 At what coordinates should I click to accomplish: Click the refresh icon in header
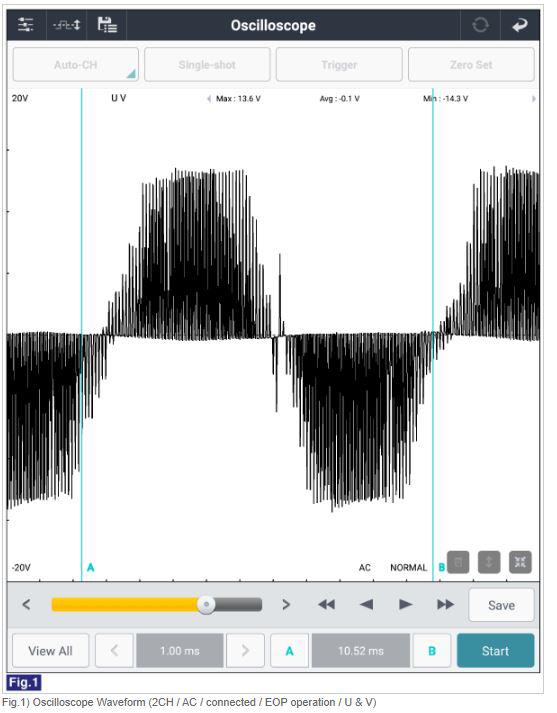pyautogui.click(x=480, y=25)
